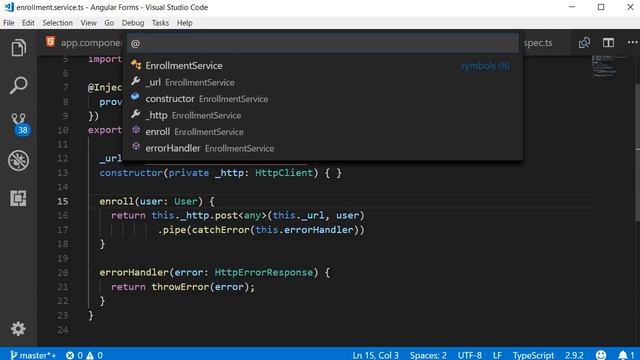Screen dimensions: 640x360
Task: Focus the symbol search input field
Action: pyautogui.click(x=322, y=43)
